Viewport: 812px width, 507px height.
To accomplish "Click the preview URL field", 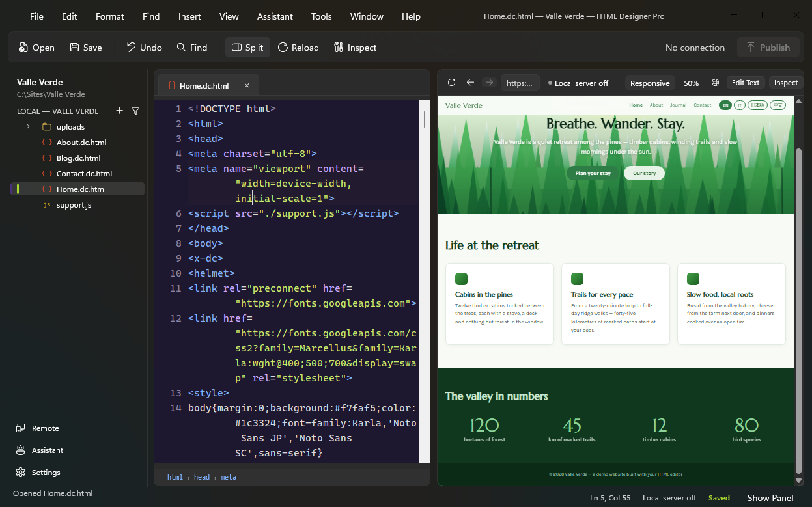I will click(520, 83).
